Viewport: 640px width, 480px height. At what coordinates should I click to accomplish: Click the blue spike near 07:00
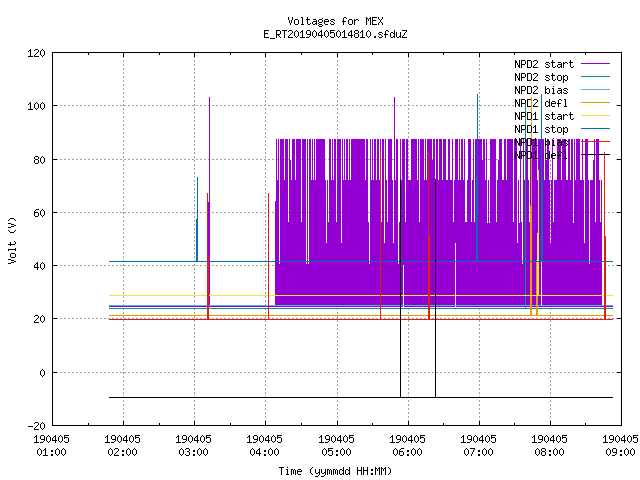pyautogui.click(x=477, y=178)
